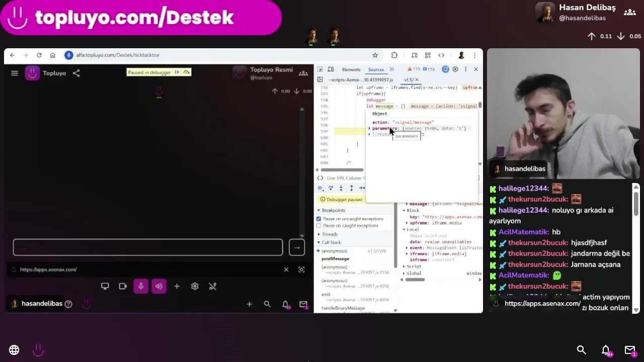Focus the chat message input field
The height and width of the screenshot is (362, 644).
tap(148, 247)
